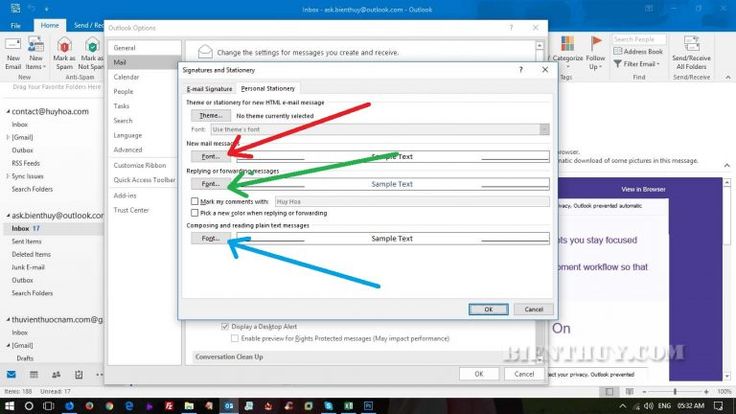Open View in Browser link in email

(643, 189)
